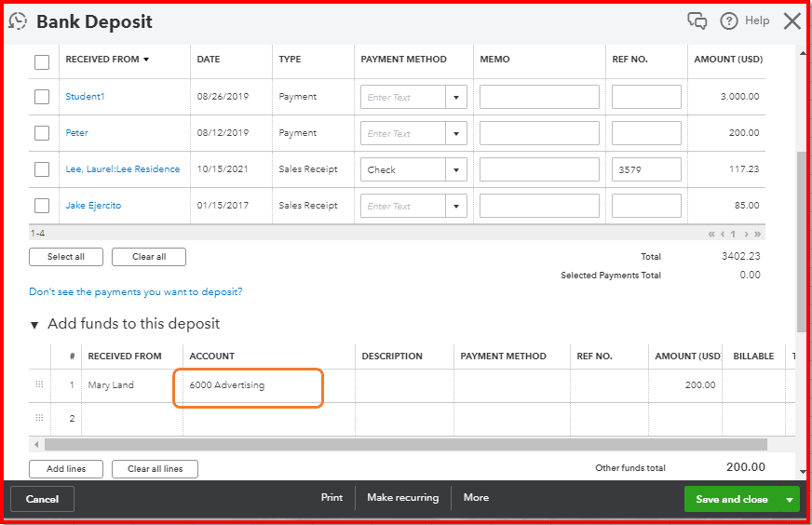Open the Check payment method dropdown
812x525 pixels.
(456, 169)
